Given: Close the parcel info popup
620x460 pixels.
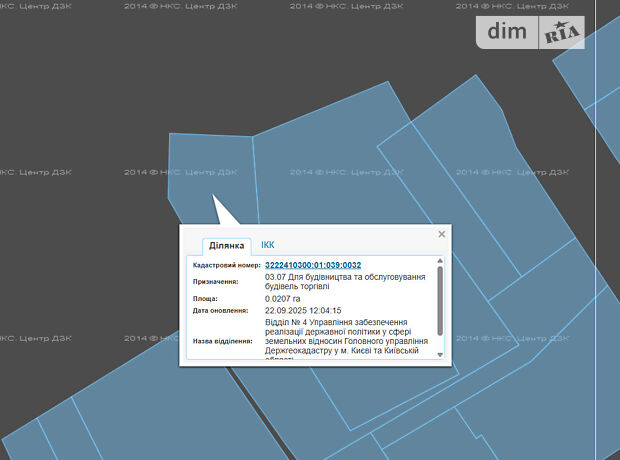Looking at the screenshot, I should 441,234.
